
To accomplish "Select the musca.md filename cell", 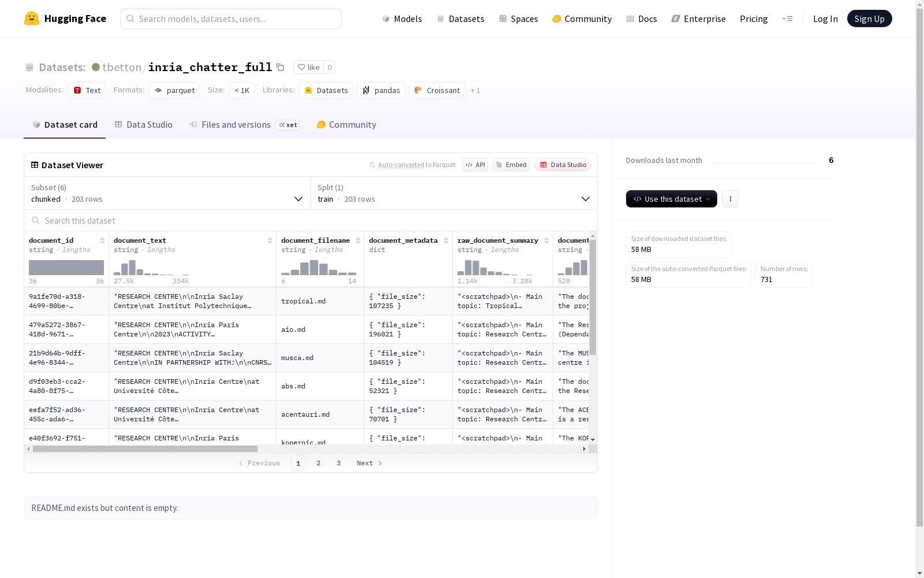I will 320,358.
